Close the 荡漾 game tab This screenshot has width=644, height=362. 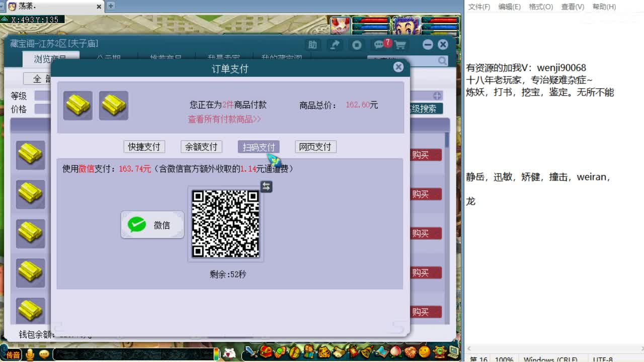tap(99, 7)
